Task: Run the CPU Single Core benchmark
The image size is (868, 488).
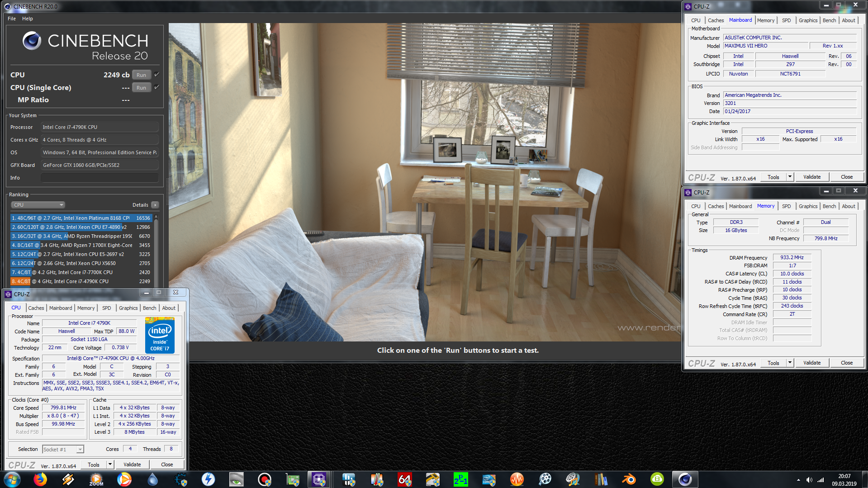Action: tap(142, 88)
